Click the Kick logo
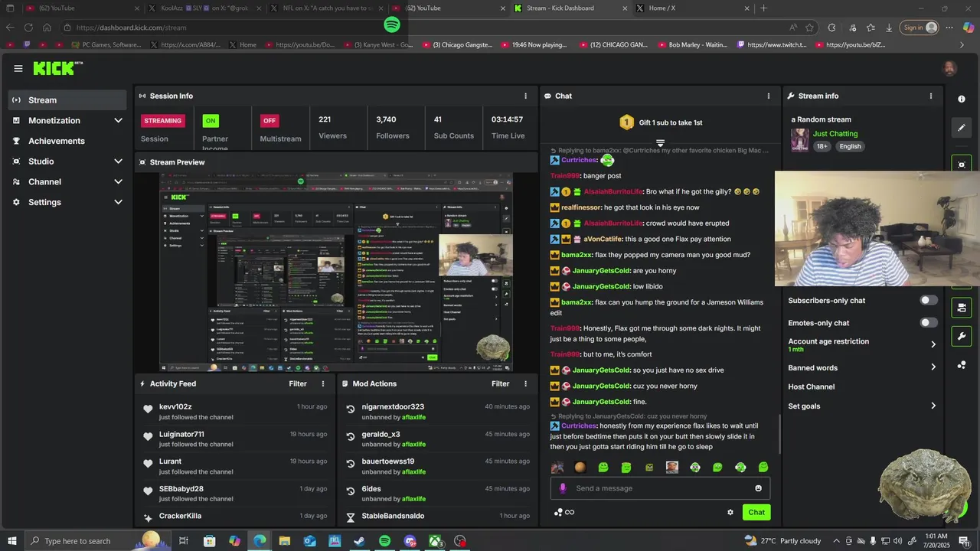This screenshot has width=980, height=551. pyautogui.click(x=57, y=68)
